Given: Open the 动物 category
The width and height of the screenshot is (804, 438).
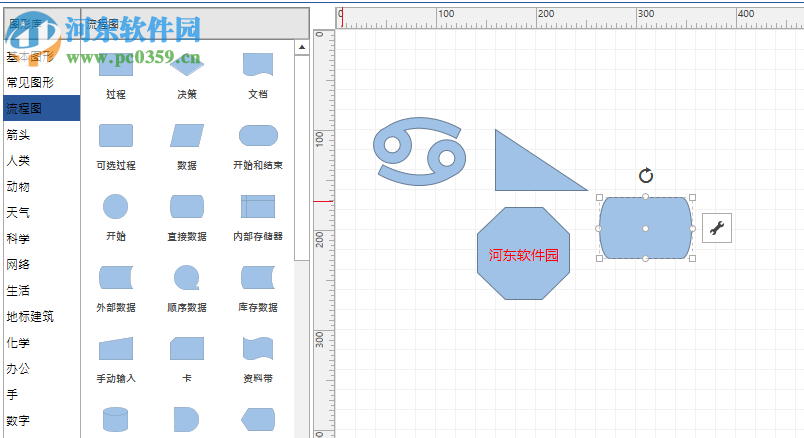Looking at the screenshot, I should pyautogui.click(x=42, y=186).
